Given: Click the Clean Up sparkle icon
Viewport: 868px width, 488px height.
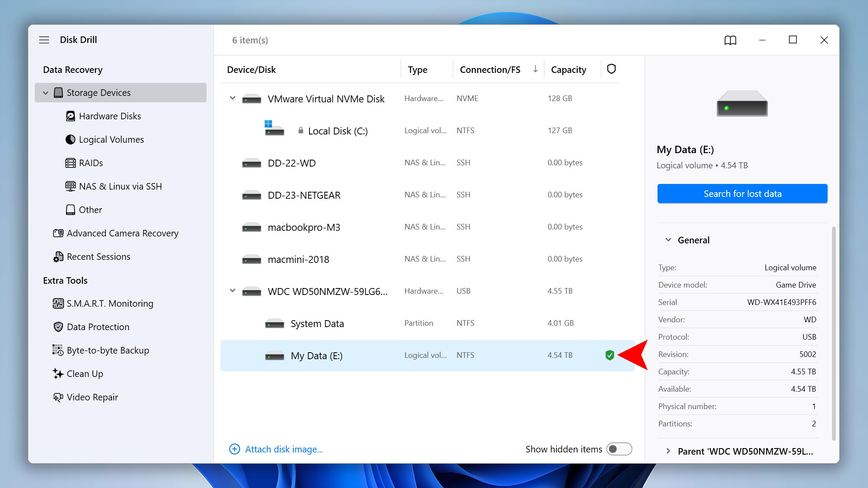Looking at the screenshot, I should pos(58,374).
